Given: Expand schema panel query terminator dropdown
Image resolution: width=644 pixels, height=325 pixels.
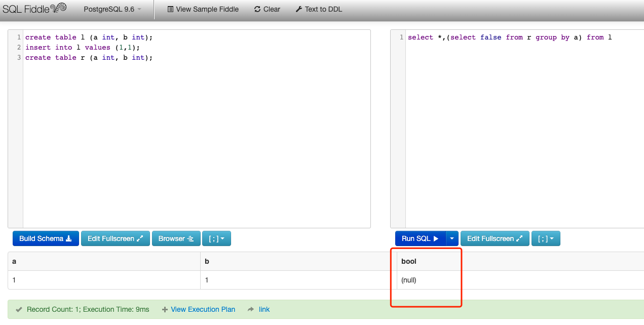Looking at the screenshot, I should tap(216, 238).
